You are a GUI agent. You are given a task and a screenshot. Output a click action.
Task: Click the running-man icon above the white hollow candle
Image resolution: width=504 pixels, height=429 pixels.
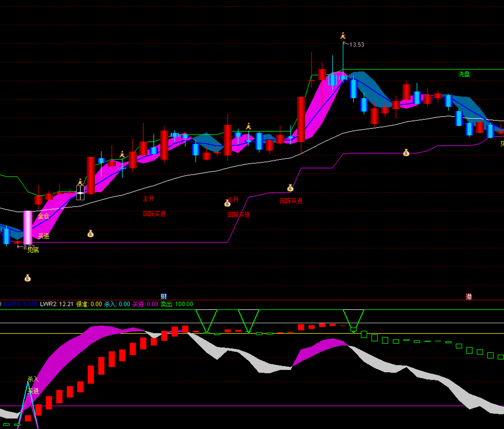click(80, 182)
